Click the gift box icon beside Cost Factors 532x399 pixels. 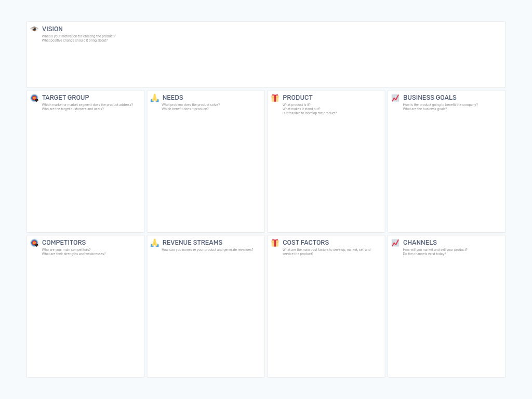tap(275, 243)
